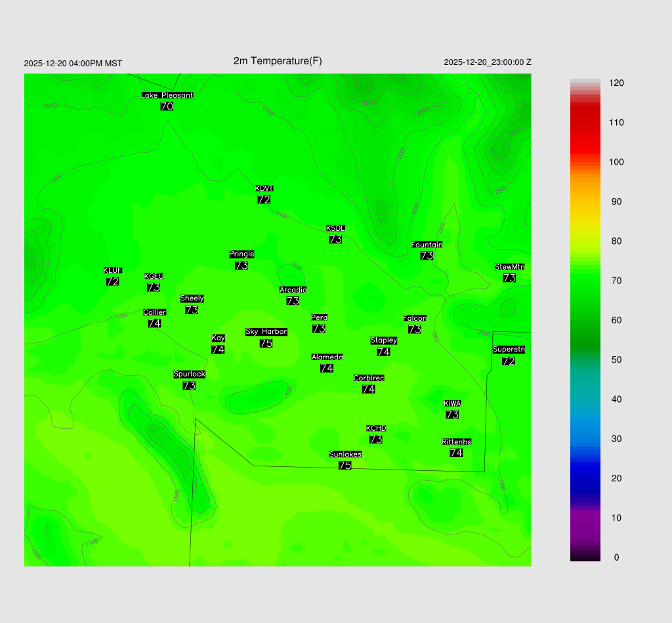This screenshot has width=672, height=623.
Task: Pick the red color near 110 on colorbar
Action: (585, 123)
